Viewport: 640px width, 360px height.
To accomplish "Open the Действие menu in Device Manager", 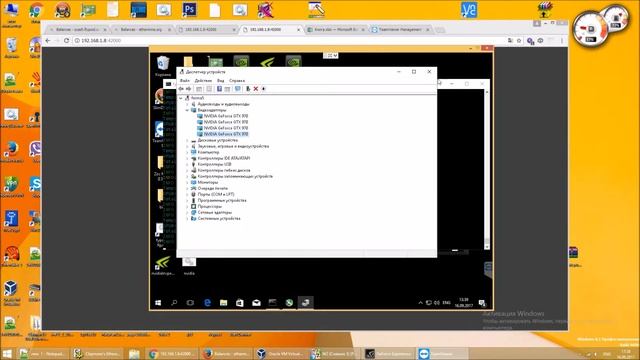I will point(203,80).
